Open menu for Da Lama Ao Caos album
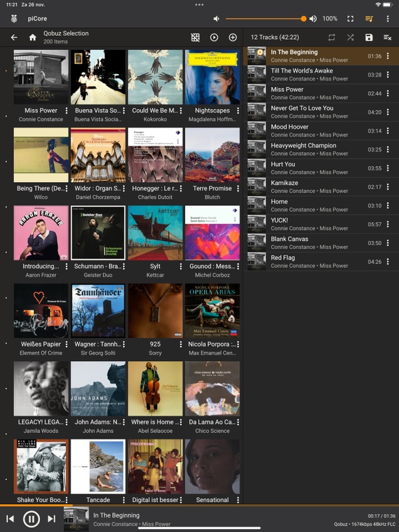This screenshot has height=532, width=399. coord(238,422)
